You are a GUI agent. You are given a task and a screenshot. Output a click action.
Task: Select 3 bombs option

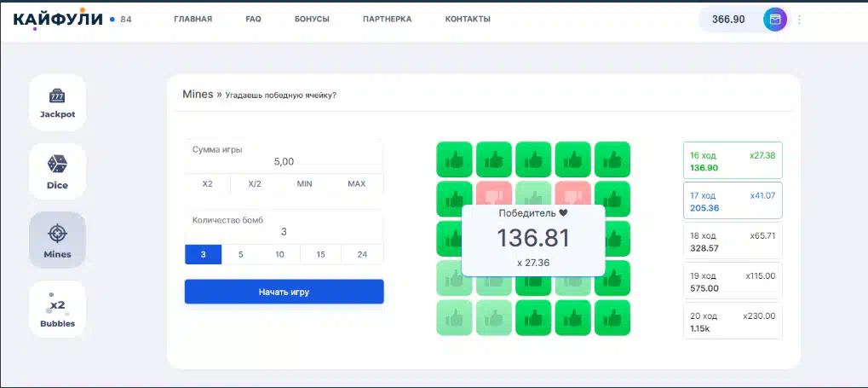[x=203, y=254]
